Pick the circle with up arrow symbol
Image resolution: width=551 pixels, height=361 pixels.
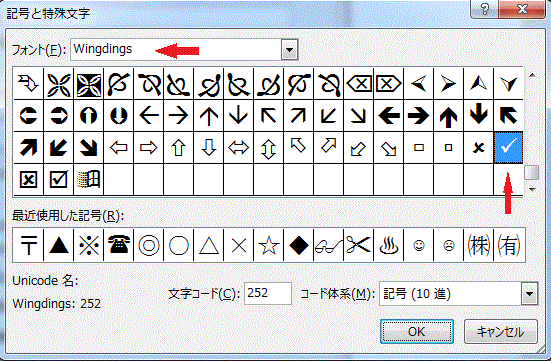(89, 116)
